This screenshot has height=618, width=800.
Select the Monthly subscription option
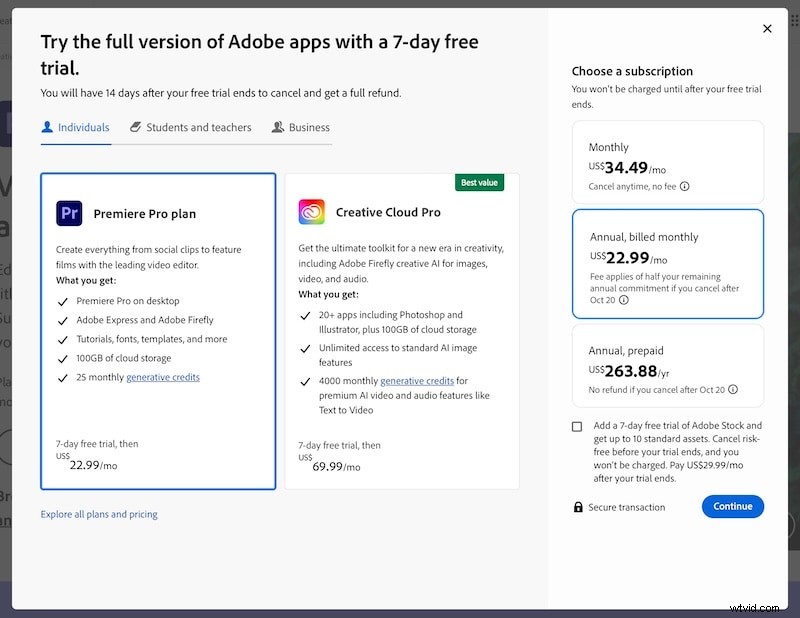667,162
